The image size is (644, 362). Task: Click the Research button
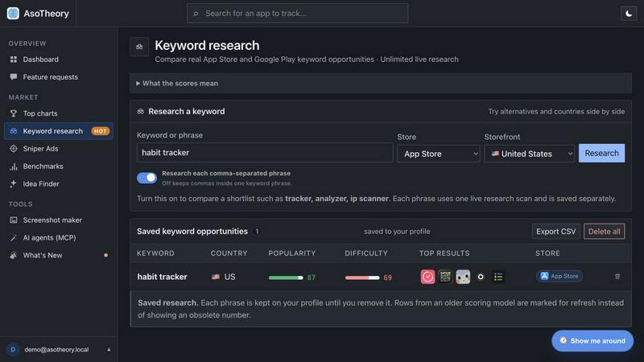[601, 153]
